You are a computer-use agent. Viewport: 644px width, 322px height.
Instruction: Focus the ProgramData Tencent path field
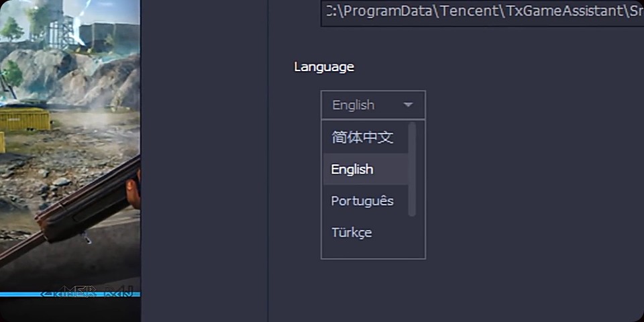pos(482,13)
